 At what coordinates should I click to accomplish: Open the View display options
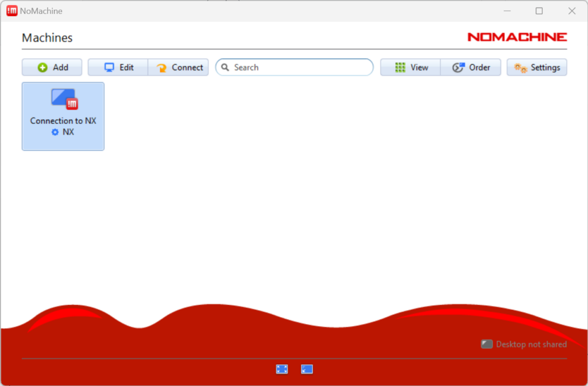coord(411,67)
